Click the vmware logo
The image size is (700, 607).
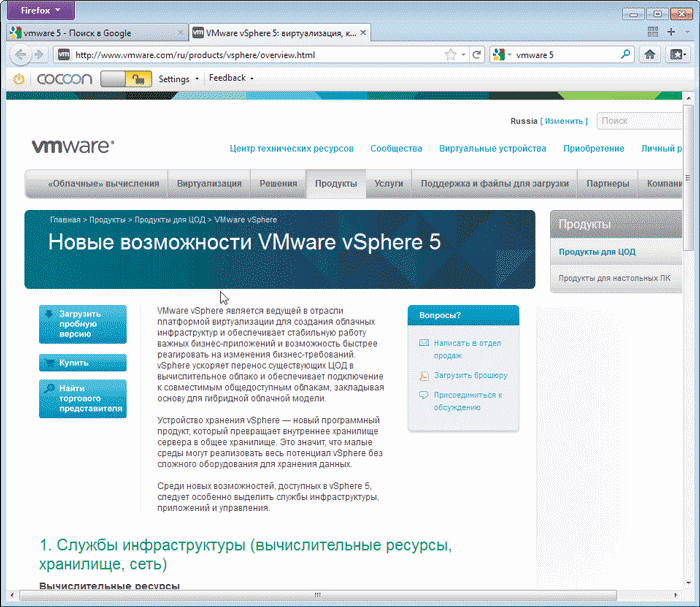point(73,146)
